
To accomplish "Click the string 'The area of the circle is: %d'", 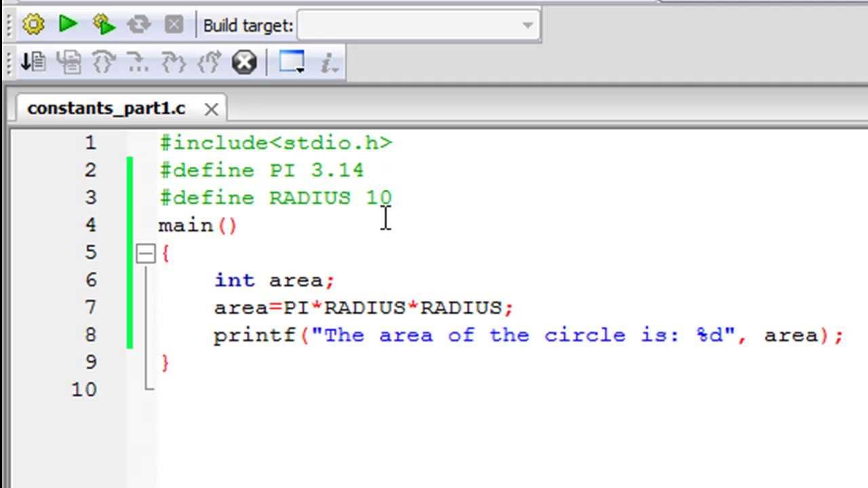I will pos(522,335).
